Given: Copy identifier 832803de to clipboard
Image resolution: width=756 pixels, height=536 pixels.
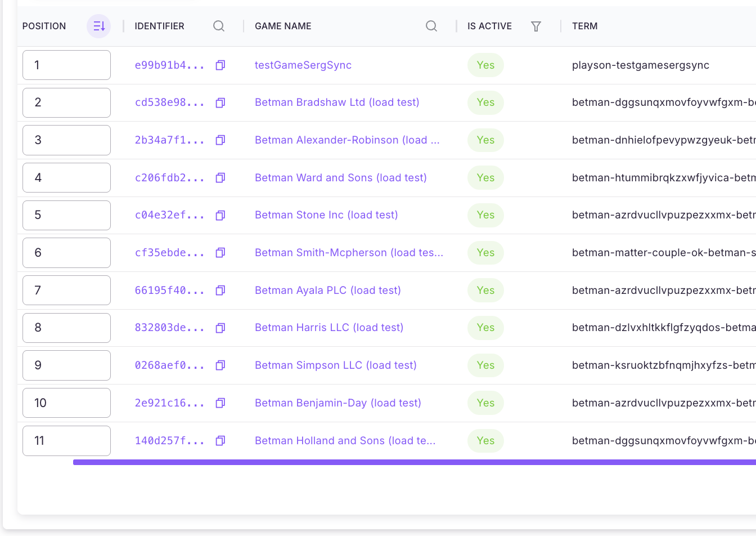Looking at the screenshot, I should click(220, 328).
